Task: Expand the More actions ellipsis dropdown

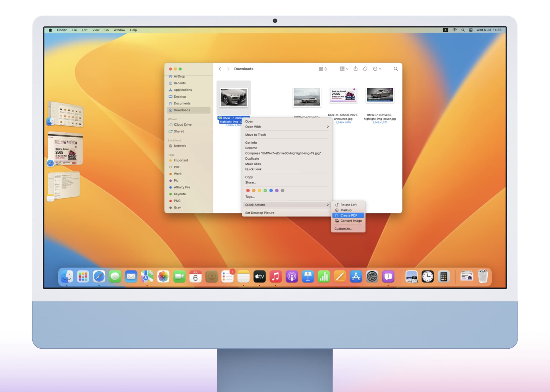Action: 377,69
